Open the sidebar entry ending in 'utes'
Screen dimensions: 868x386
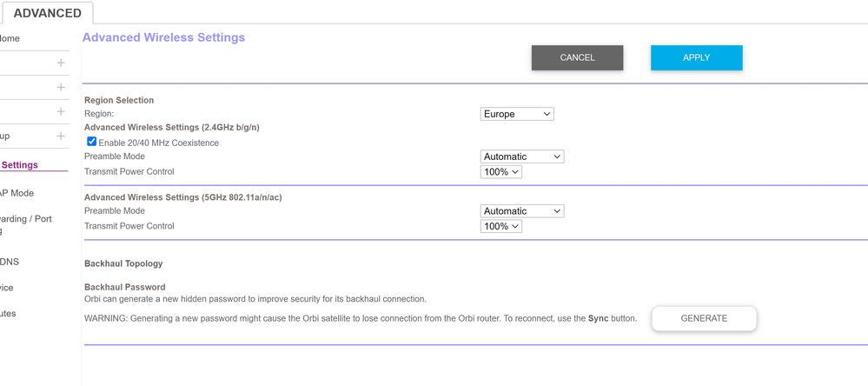click(8, 314)
